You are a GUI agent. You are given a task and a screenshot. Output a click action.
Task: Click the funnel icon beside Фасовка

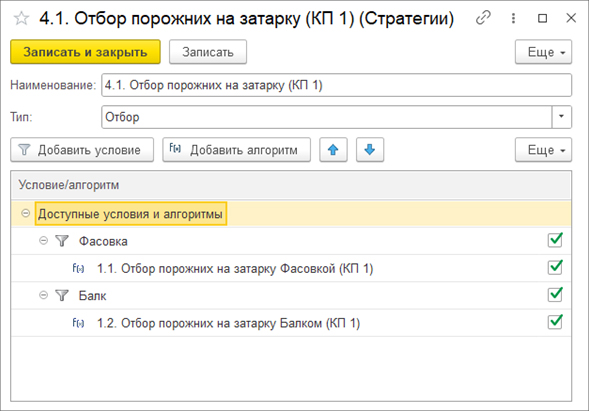tap(62, 241)
